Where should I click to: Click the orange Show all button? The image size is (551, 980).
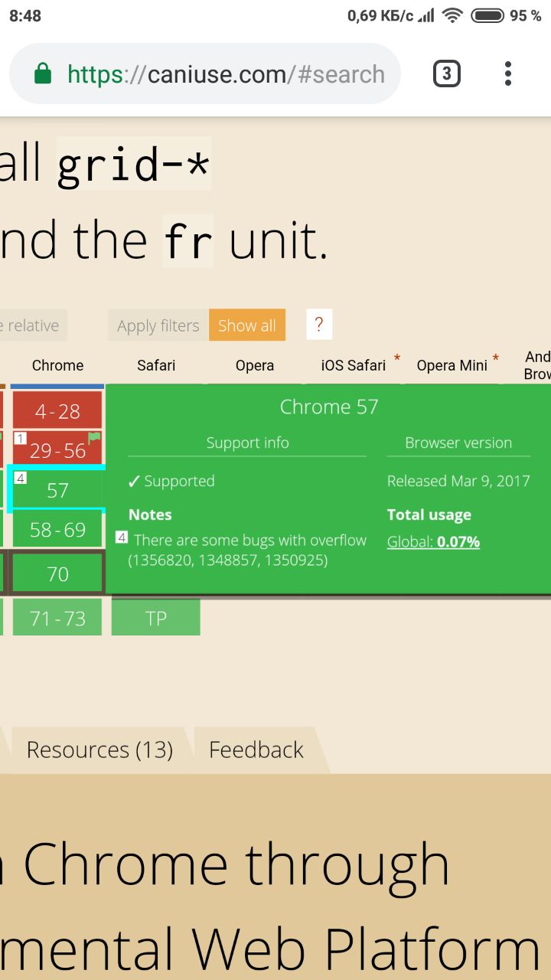pyautogui.click(x=246, y=325)
